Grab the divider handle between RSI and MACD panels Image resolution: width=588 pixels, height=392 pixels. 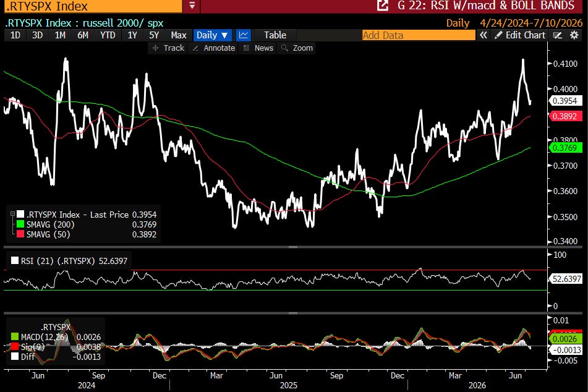[293, 313]
